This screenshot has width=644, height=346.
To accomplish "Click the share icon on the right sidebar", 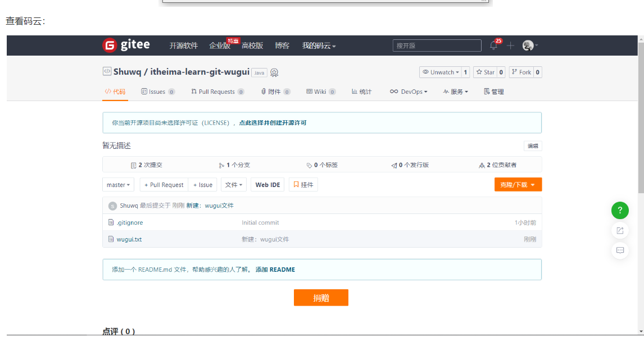I will (x=620, y=231).
